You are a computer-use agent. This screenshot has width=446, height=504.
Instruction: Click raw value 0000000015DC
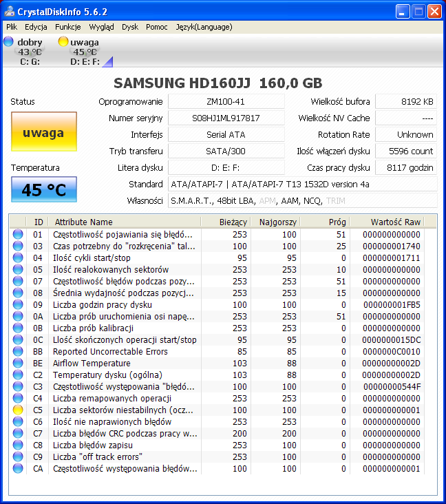coord(392,340)
